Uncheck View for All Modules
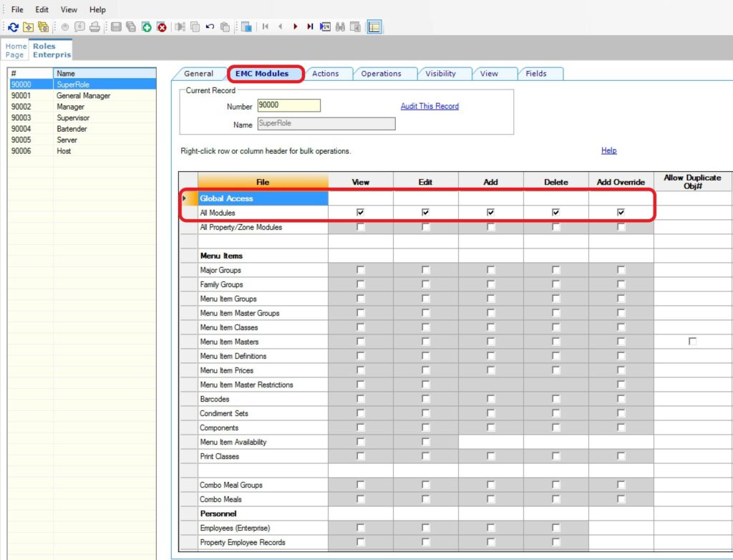Screen dimensions: 733x560 360,213
